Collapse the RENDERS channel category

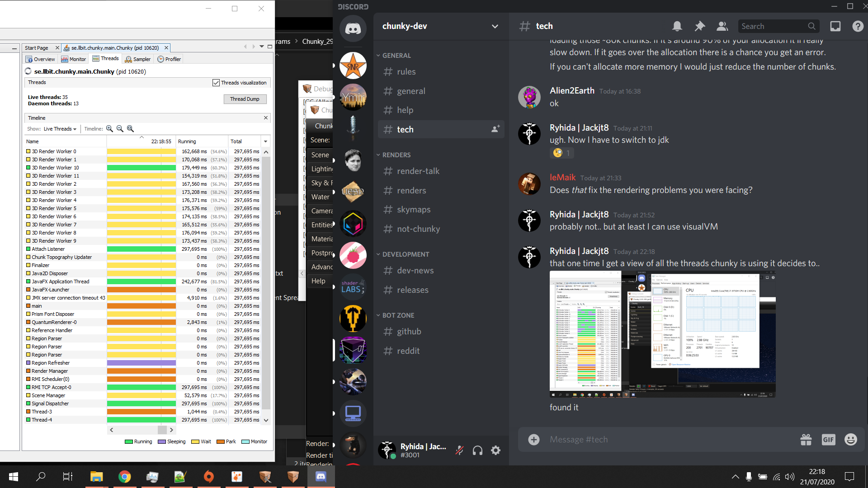pyautogui.click(x=394, y=155)
